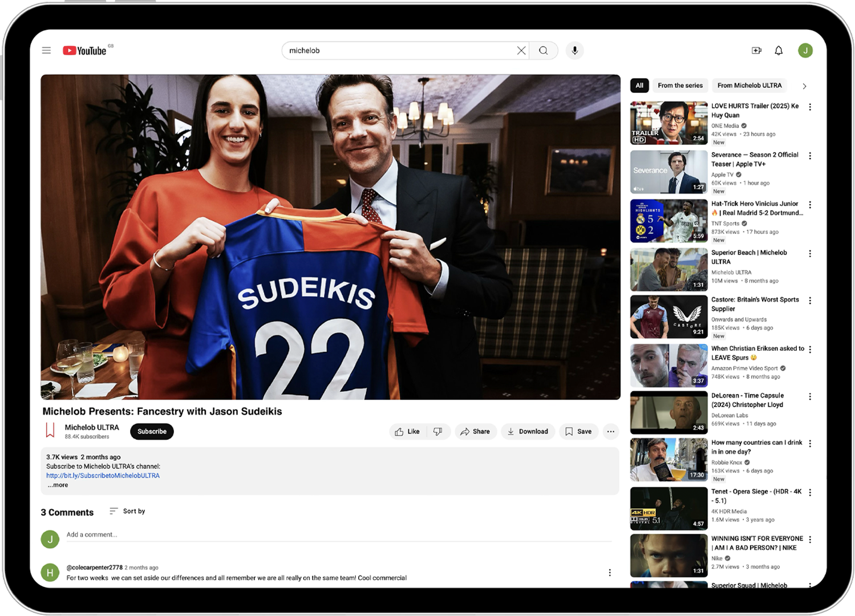The height and width of the screenshot is (616, 855).
Task: Click the 3 Comments heading
Action: [67, 512]
